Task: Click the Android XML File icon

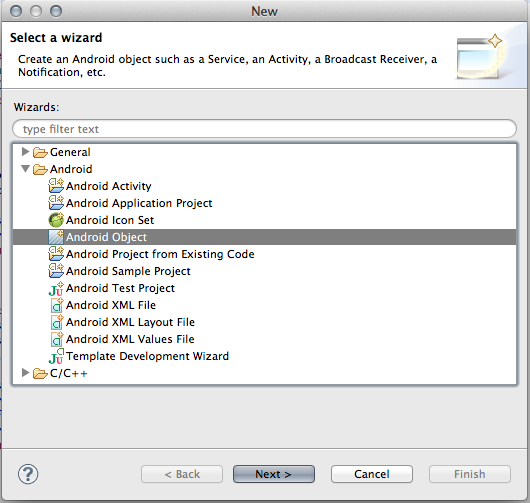Action: click(56, 305)
